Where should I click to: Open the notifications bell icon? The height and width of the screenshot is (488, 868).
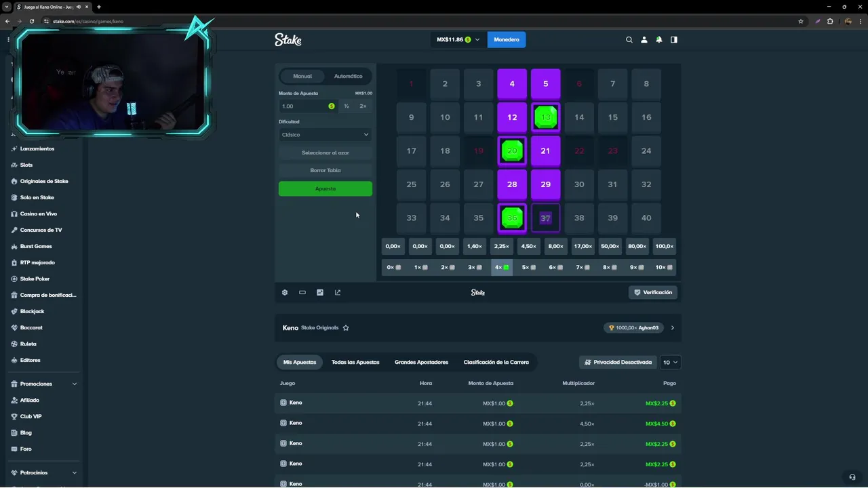(659, 40)
